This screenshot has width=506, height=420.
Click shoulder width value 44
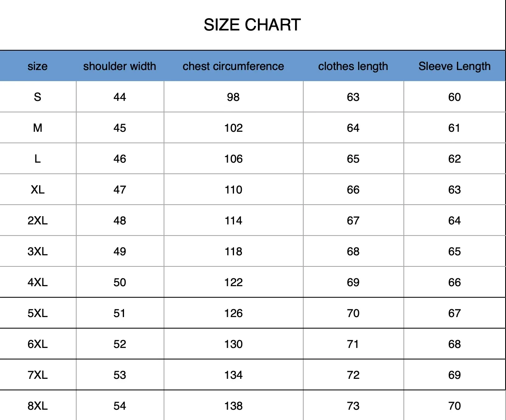119,97
